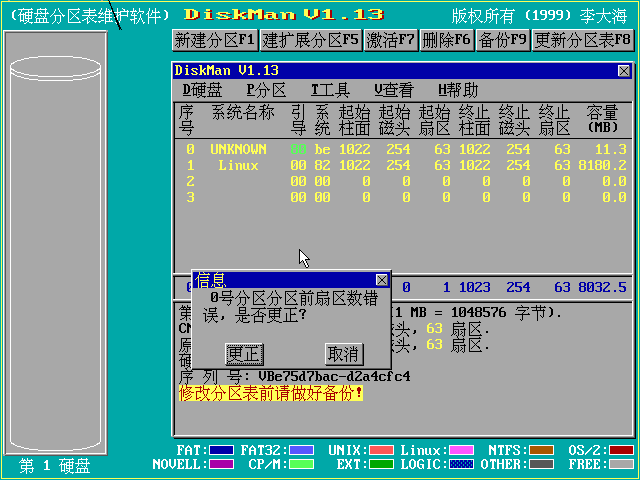The image size is (640, 480).
Task: Click the 序号 column header
Action: click(186, 120)
